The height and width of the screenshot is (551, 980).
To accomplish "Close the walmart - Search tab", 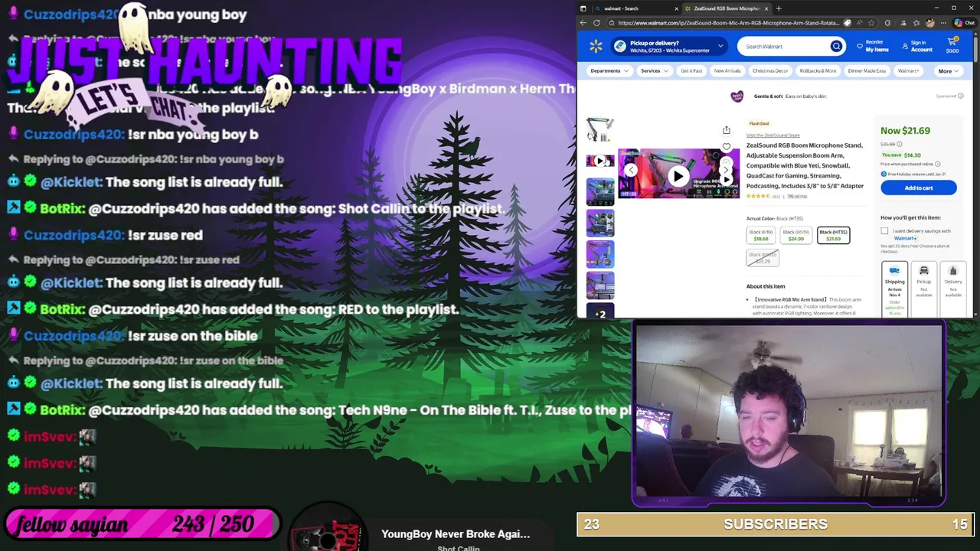I will [x=676, y=8].
